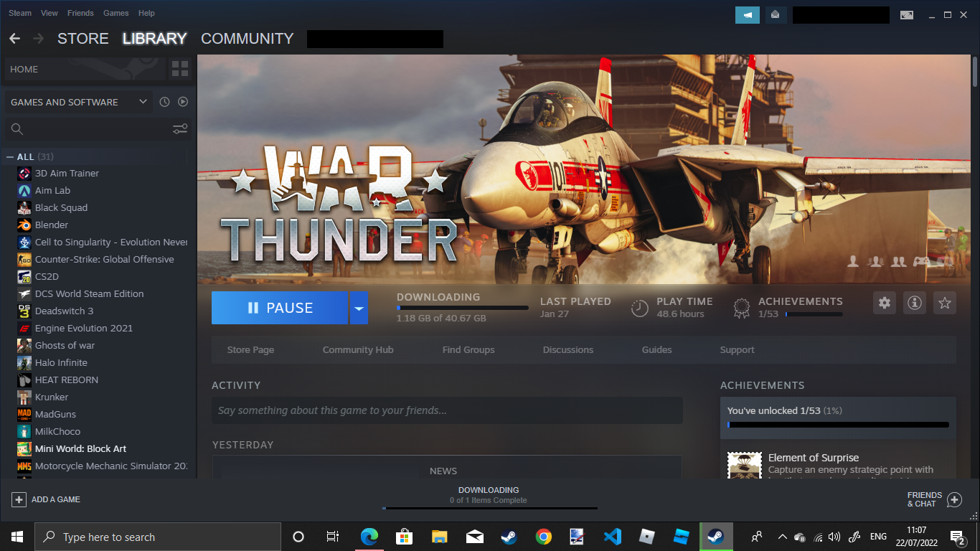Image resolution: width=980 pixels, height=551 pixels.
Task: Click the achievements 1/53 progress bar in header
Action: pyautogui.click(x=814, y=314)
